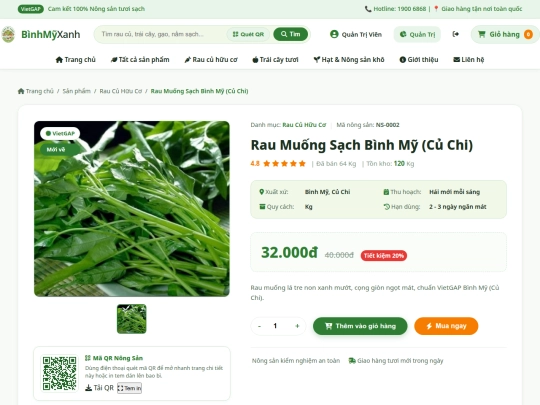Click the Rau Củ Hữu Cơ category link
This screenshot has height=405, width=540.
click(x=304, y=125)
